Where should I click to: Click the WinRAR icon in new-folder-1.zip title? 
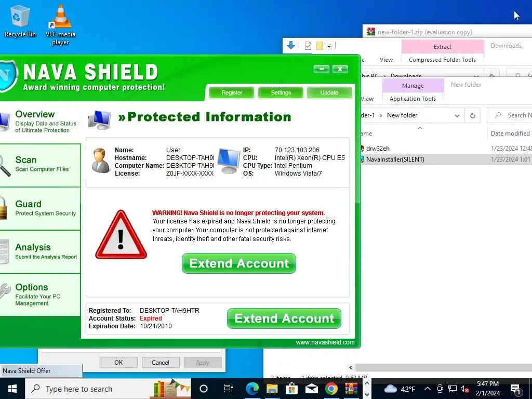coord(370,32)
